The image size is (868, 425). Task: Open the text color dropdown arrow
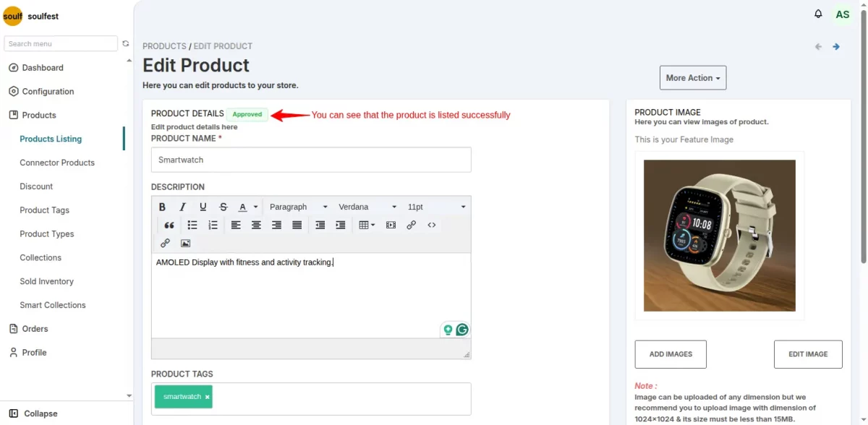click(x=255, y=207)
